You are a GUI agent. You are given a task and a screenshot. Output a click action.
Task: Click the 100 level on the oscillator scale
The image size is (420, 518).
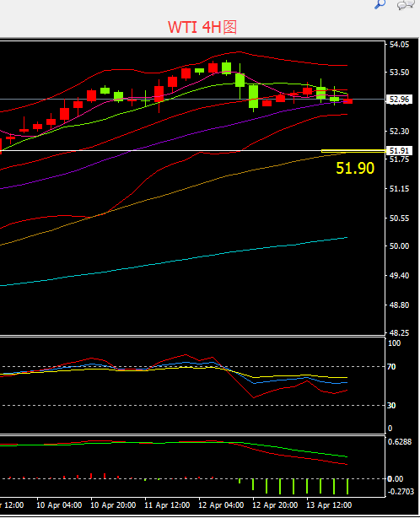394,343
